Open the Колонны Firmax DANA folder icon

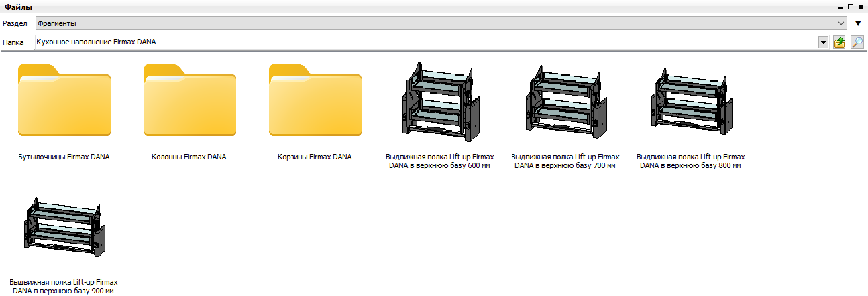[190, 100]
